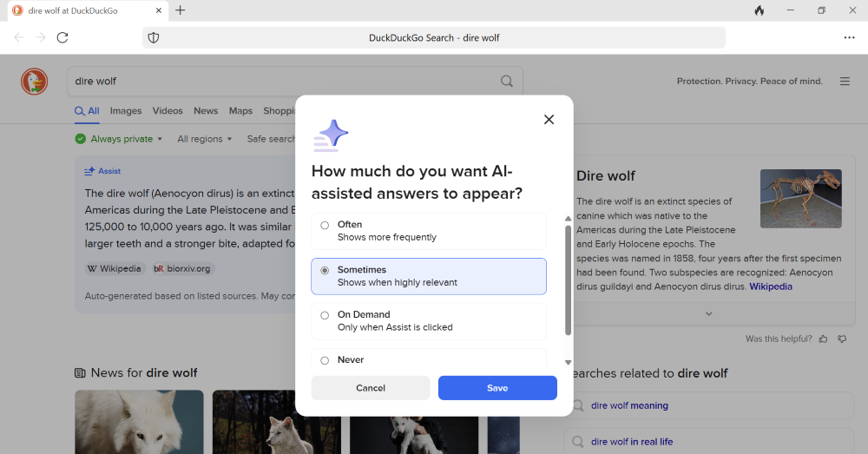Open the second news thumbnail with wolf pup
868x454 pixels.
click(276, 422)
